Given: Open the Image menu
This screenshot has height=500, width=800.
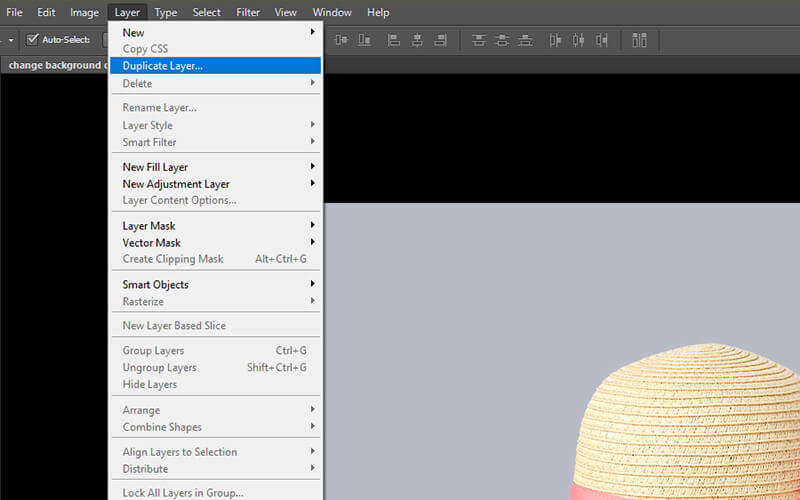Looking at the screenshot, I should point(84,12).
